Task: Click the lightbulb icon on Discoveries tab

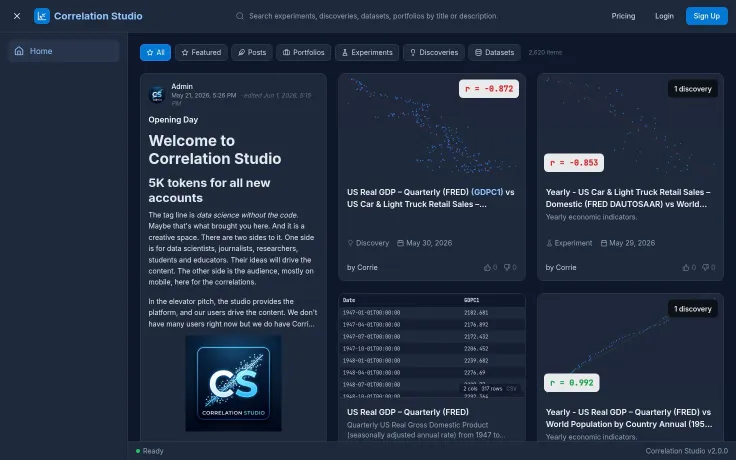Action: pos(413,53)
